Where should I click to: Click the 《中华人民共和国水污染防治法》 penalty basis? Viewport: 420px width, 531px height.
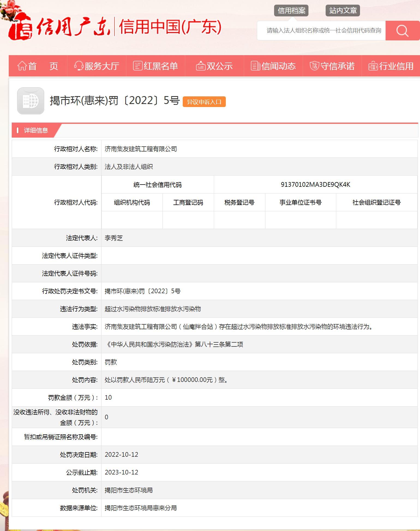tap(174, 345)
